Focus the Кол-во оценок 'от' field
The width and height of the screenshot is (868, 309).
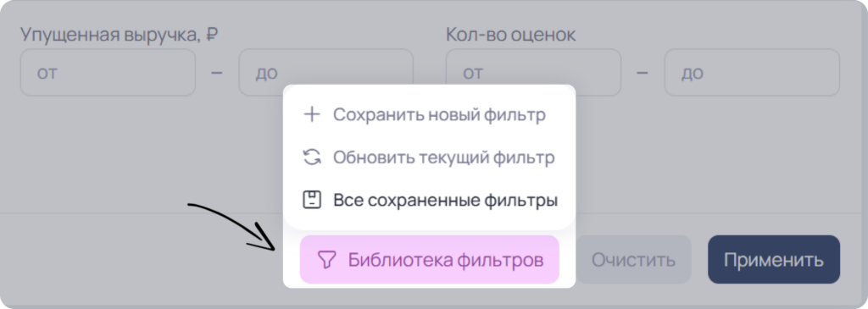click(x=533, y=73)
